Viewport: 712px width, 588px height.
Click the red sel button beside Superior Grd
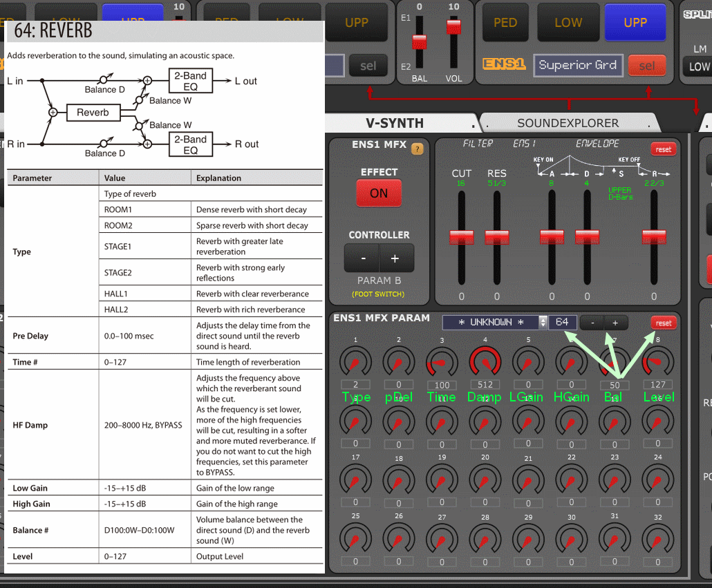click(x=647, y=66)
